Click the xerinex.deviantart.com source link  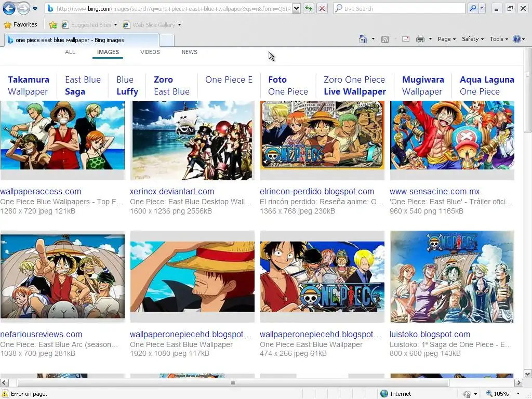pos(172,191)
